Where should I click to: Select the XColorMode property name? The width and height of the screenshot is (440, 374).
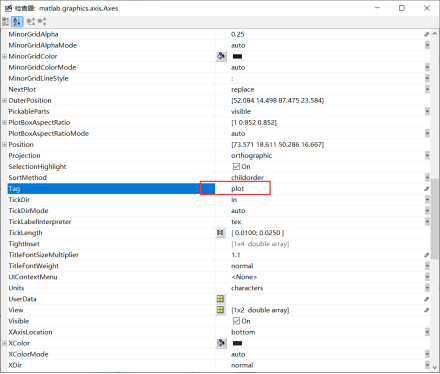point(28,354)
